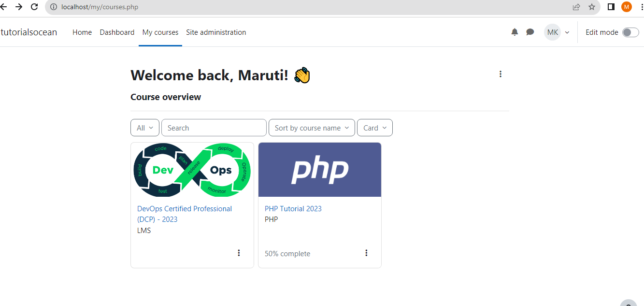Click three-dot menu on DevOps course card
This screenshot has width=644, height=306.
pyautogui.click(x=239, y=253)
